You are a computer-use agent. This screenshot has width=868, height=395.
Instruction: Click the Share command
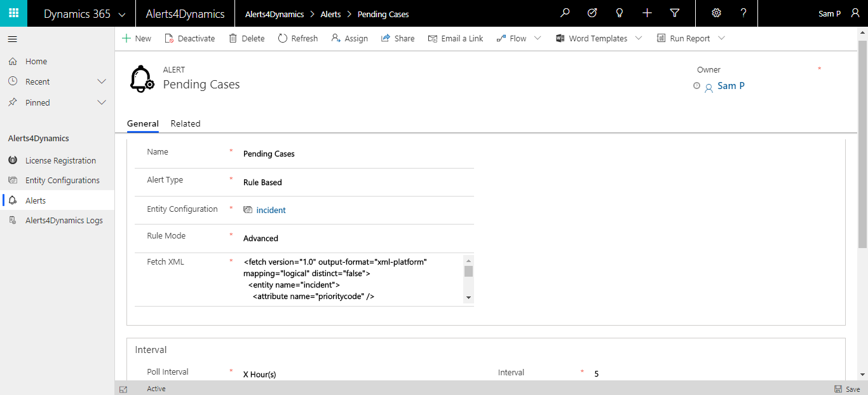[x=398, y=38]
